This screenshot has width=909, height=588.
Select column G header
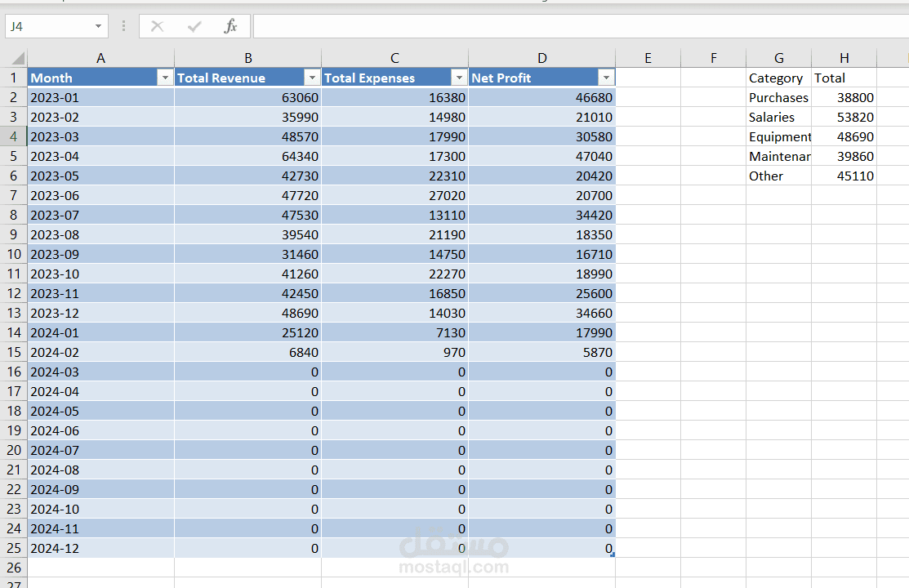pyautogui.click(x=779, y=58)
